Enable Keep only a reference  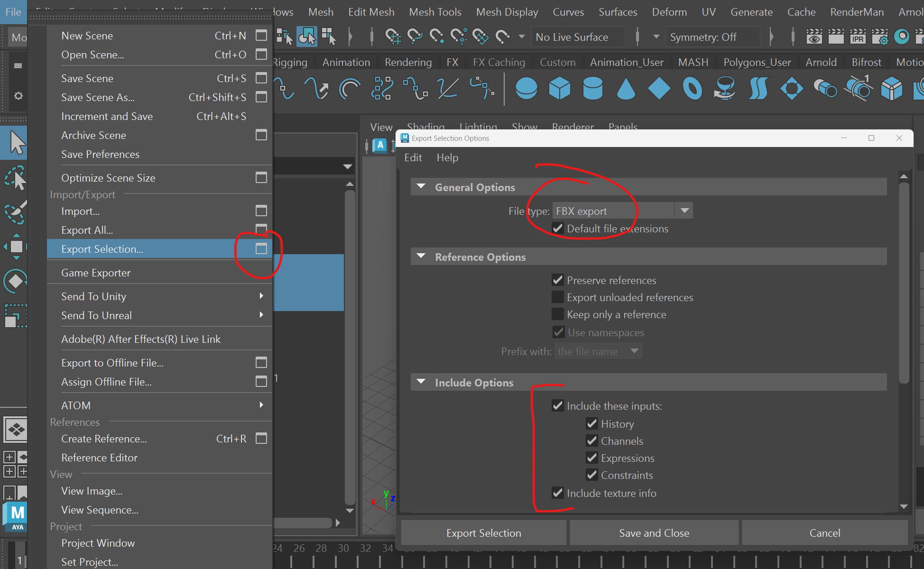pyautogui.click(x=558, y=314)
